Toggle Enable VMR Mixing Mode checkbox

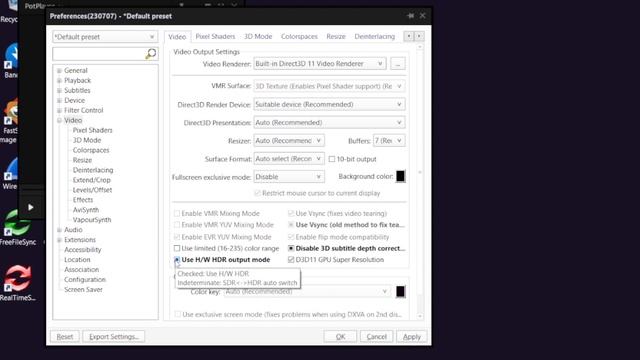click(177, 213)
